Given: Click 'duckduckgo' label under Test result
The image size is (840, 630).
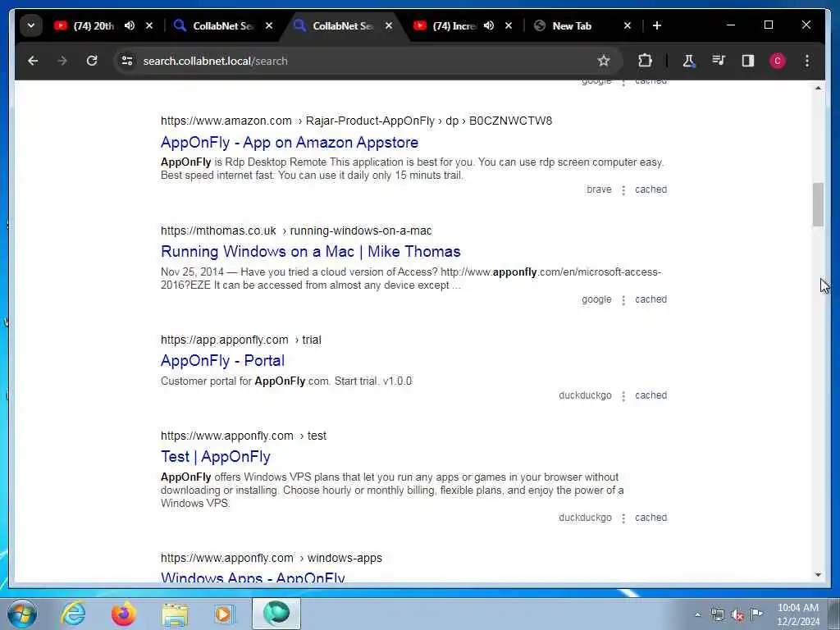Looking at the screenshot, I should click(585, 517).
